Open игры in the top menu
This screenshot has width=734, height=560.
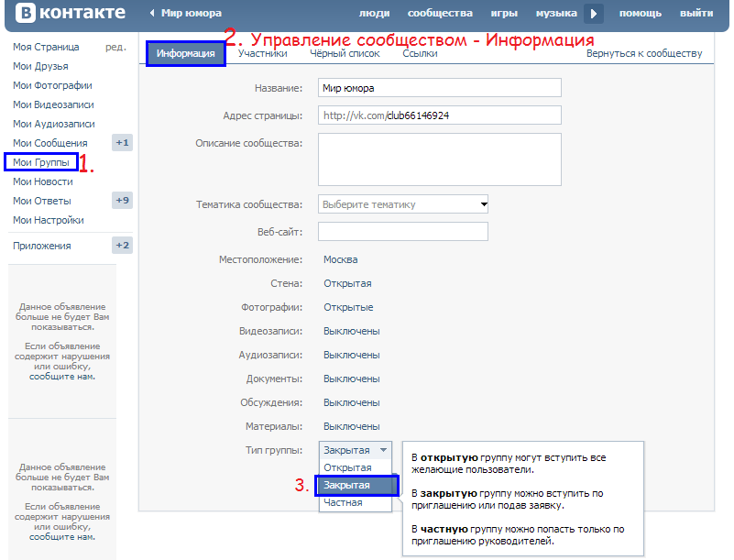(x=504, y=13)
